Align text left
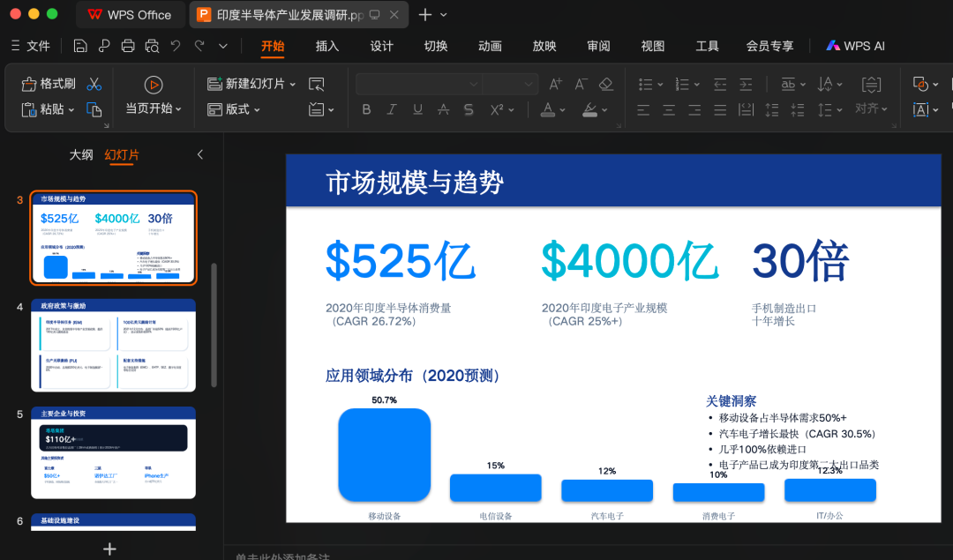This screenshot has height=560, width=953. (643, 110)
